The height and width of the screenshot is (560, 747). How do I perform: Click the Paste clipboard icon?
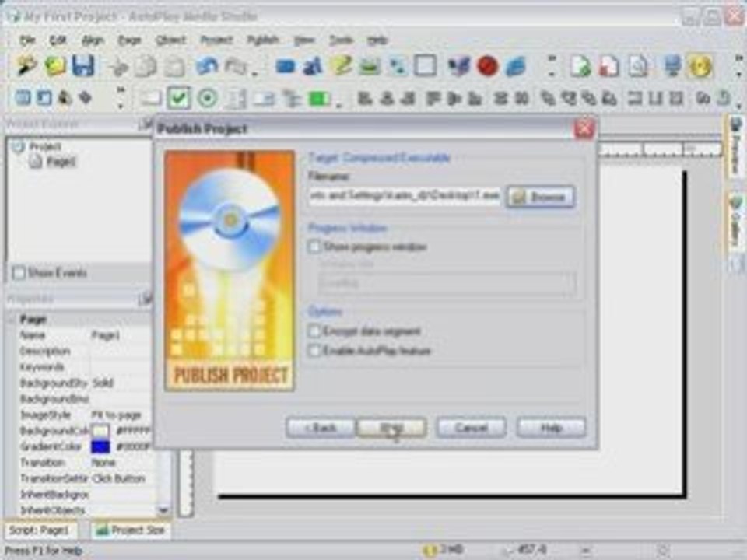pyautogui.click(x=174, y=67)
